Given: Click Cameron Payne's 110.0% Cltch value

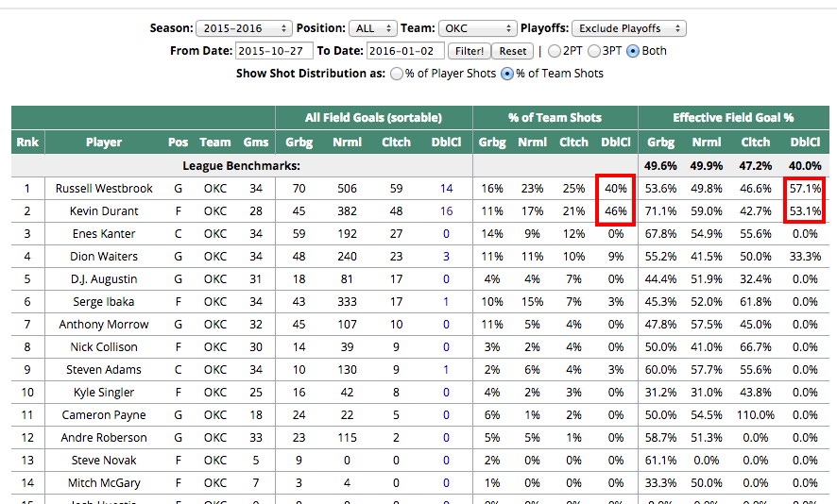Looking at the screenshot, I should tap(756, 415).
